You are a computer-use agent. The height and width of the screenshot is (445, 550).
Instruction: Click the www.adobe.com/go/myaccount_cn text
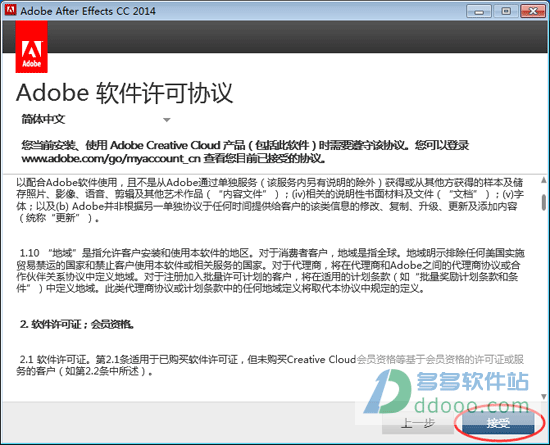click(x=111, y=159)
